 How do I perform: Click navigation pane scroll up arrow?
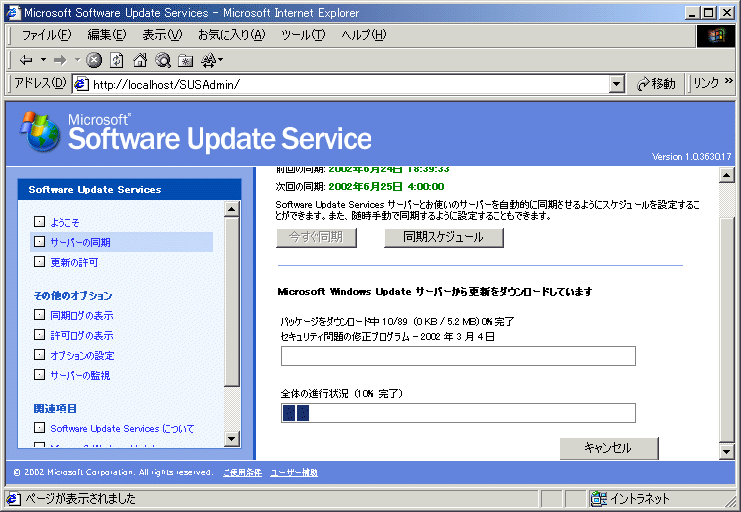(232, 209)
